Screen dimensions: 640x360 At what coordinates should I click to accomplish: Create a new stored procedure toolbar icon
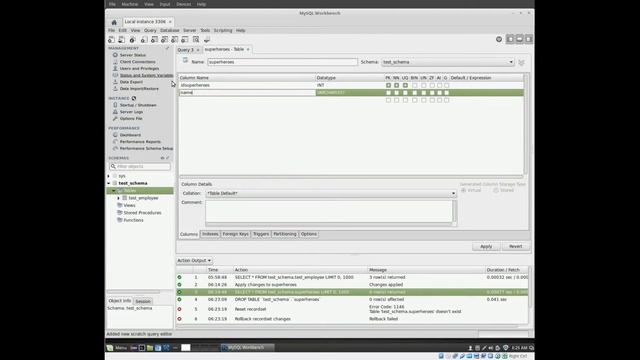click(x=175, y=40)
